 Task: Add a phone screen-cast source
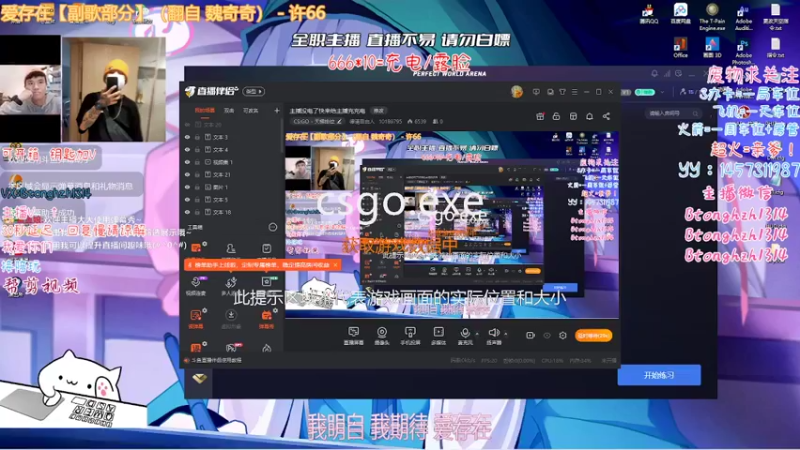coord(410,335)
